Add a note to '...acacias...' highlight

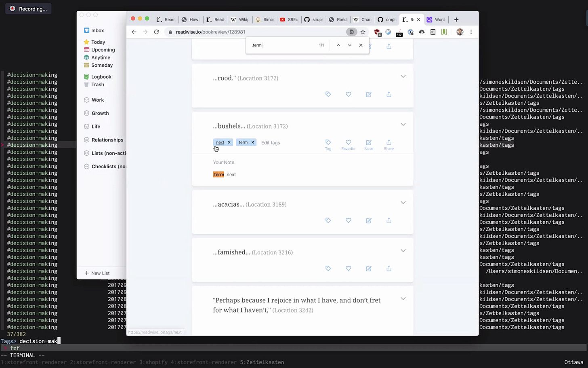(369, 220)
